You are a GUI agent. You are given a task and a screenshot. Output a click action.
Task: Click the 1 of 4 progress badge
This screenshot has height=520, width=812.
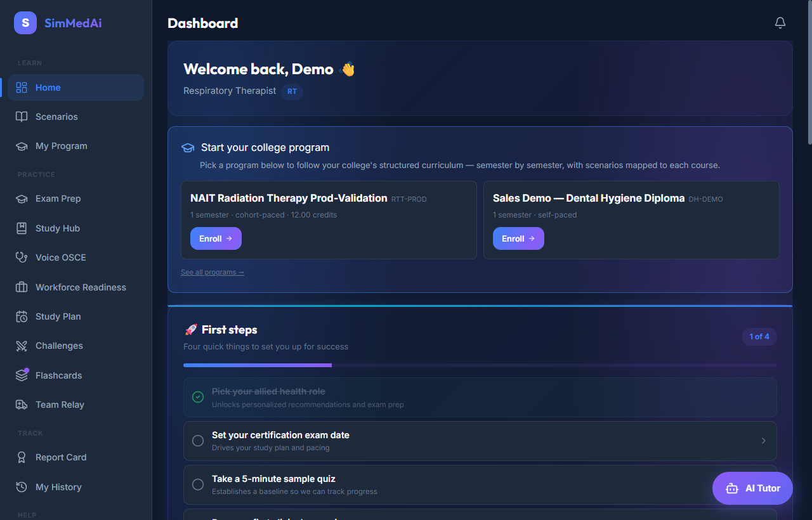click(759, 337)
